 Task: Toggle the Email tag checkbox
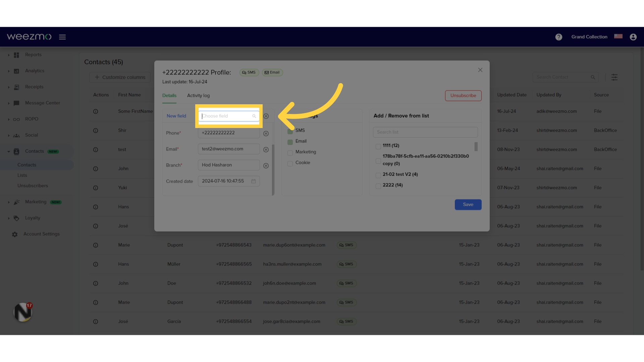[x=290, y=142]
